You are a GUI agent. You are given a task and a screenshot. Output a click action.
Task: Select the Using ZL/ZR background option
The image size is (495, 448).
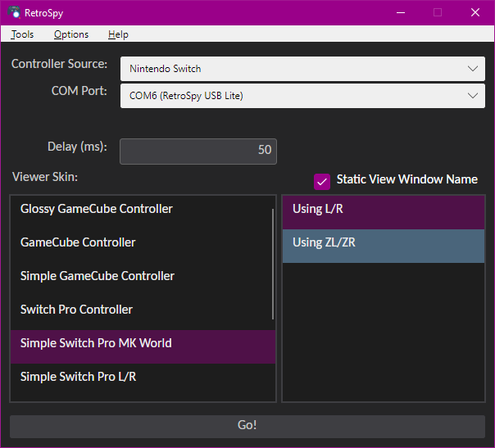click(384, 246)
